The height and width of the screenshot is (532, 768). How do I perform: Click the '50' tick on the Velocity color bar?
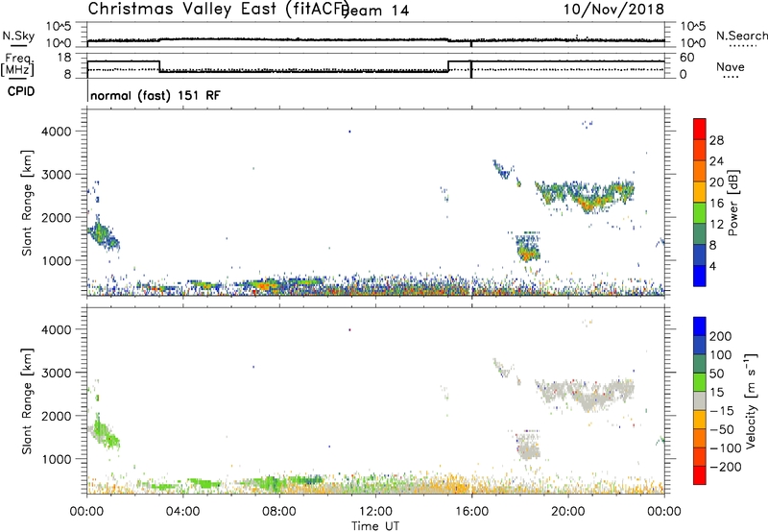716,374
